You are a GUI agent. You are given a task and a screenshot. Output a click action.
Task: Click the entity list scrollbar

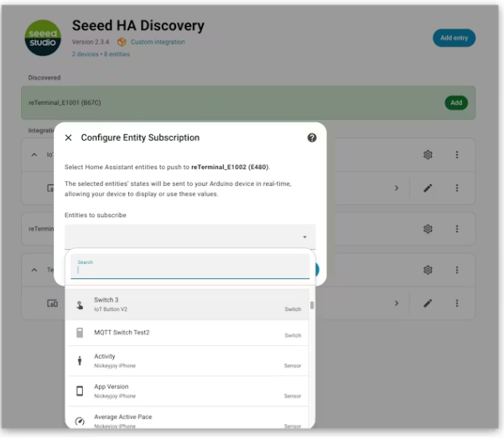point(312,307)
